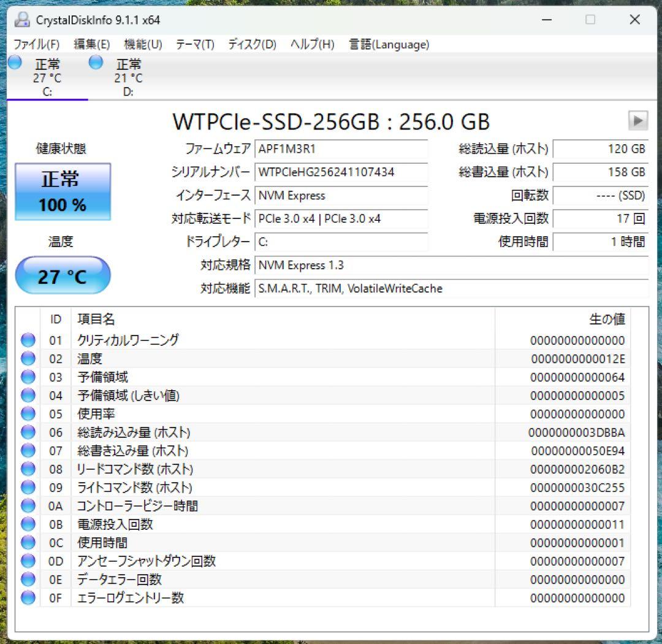Image resolution: width=662 pixels, height=644 pixels.
Task: Click the CrystalDiskInfo icon in title bar
Action: coord(22,20)
